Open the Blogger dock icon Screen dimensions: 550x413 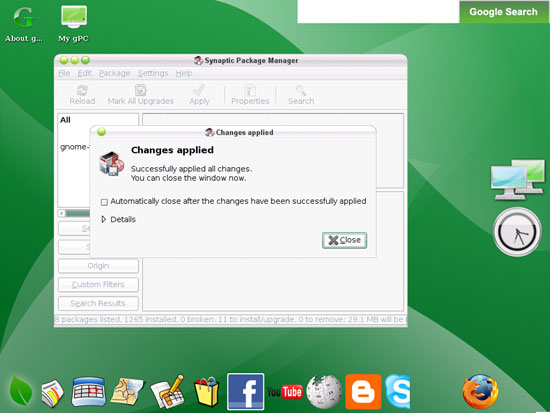363,391
